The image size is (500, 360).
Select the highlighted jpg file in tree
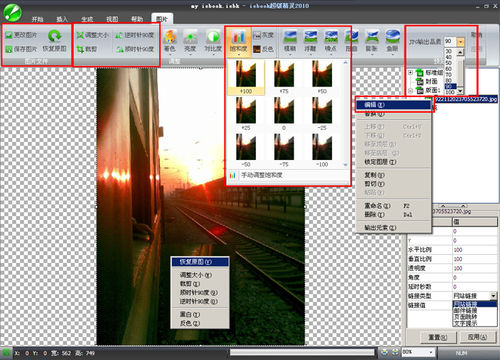click(x=466, y=99)
